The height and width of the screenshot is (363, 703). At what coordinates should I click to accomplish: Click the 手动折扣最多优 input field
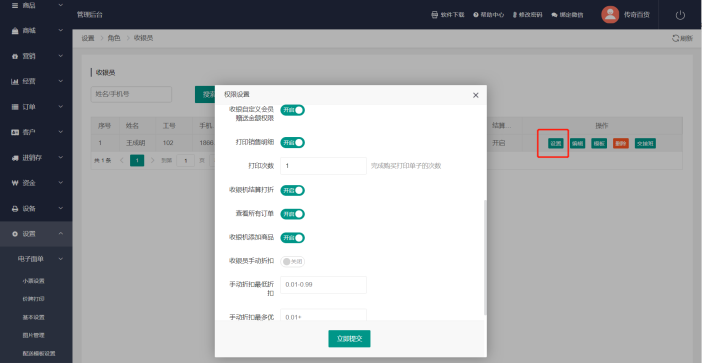[x=323, y=315]
